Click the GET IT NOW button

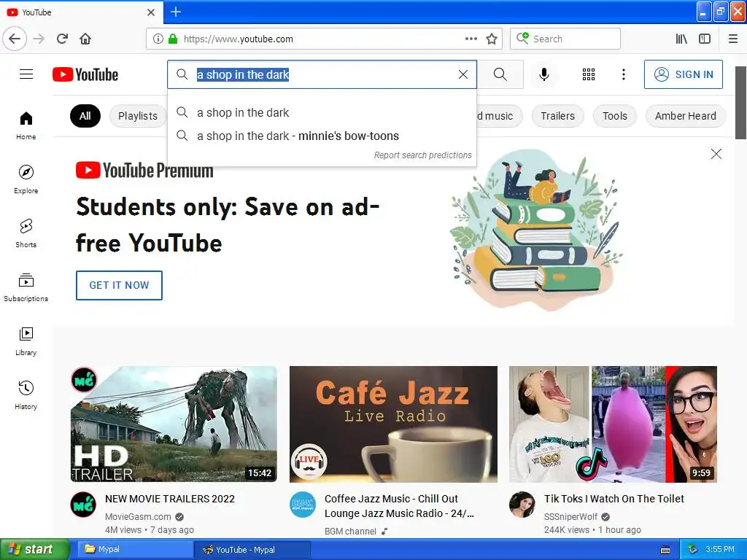119,285
